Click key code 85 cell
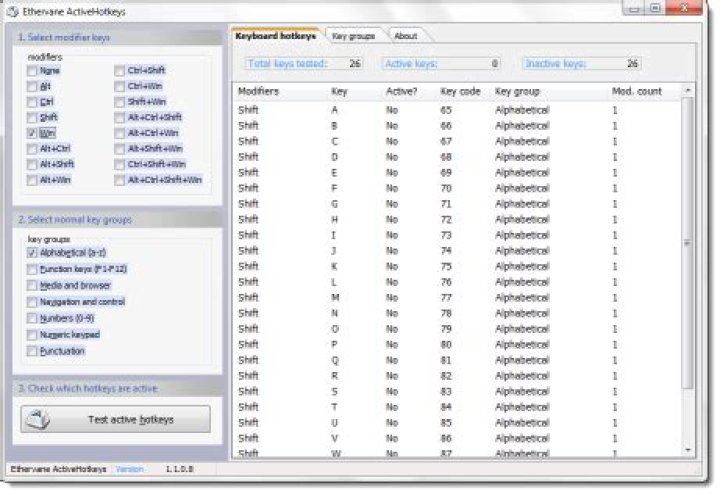Screen dimensions: 720x494 point(446,422)
